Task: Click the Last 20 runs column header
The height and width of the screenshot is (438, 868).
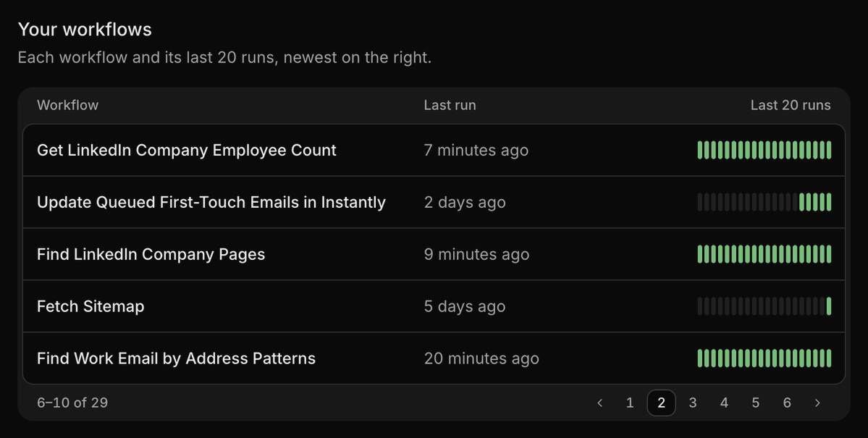Action: (x=791, y=105)
